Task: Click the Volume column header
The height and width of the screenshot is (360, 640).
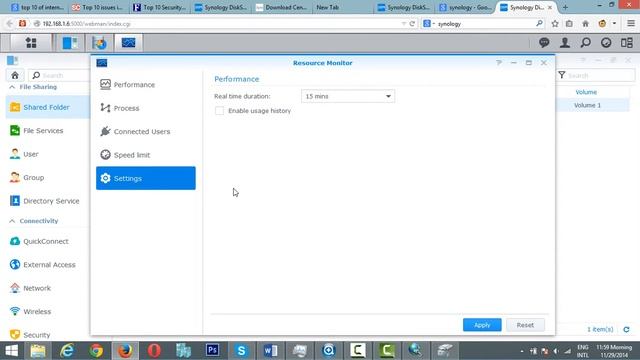Action: coord(586,92)
